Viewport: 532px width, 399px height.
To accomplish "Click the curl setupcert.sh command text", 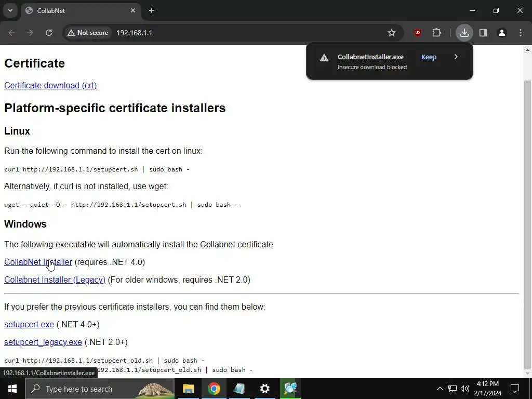I will [x=97, y=169].
